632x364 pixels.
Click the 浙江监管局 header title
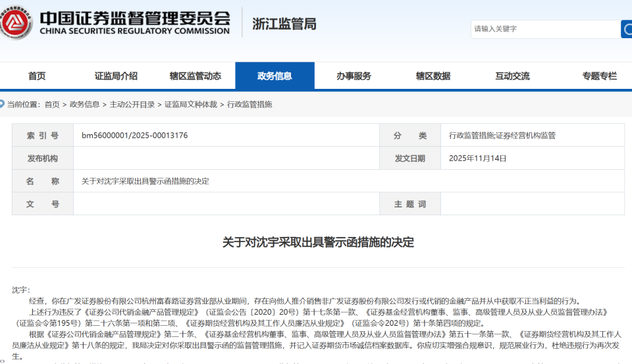tap(284, 24)
